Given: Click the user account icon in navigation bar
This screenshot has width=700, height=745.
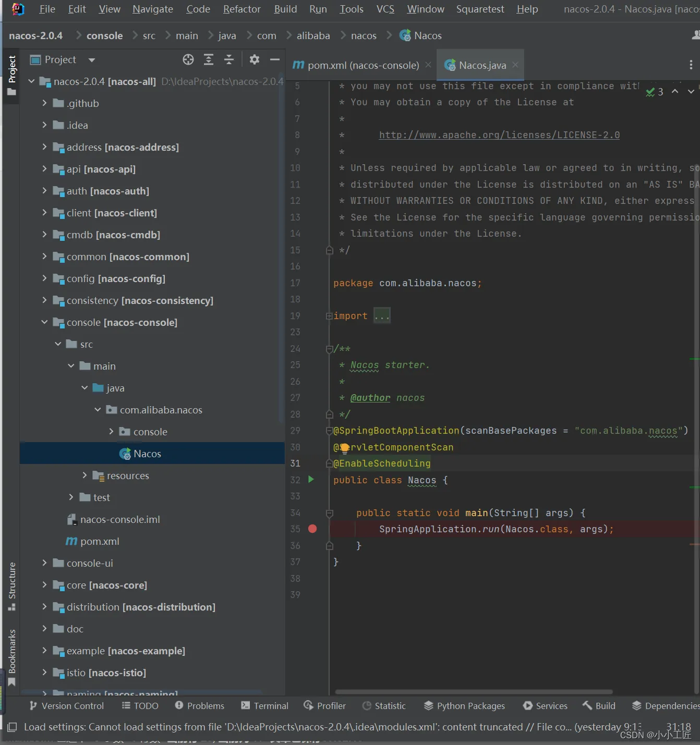Looking at the screenshot, I should tap(695, 35).
